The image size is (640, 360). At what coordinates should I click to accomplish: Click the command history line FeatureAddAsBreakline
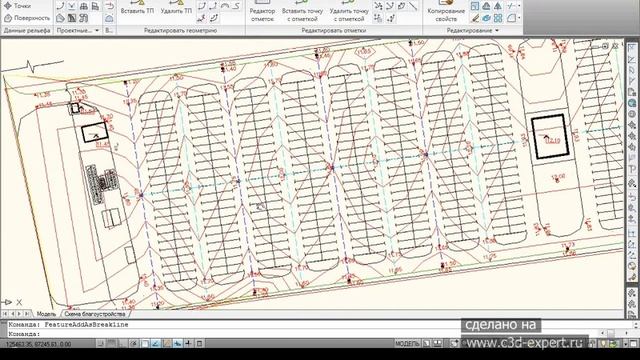pyautogui.click(x=68, y=324)
